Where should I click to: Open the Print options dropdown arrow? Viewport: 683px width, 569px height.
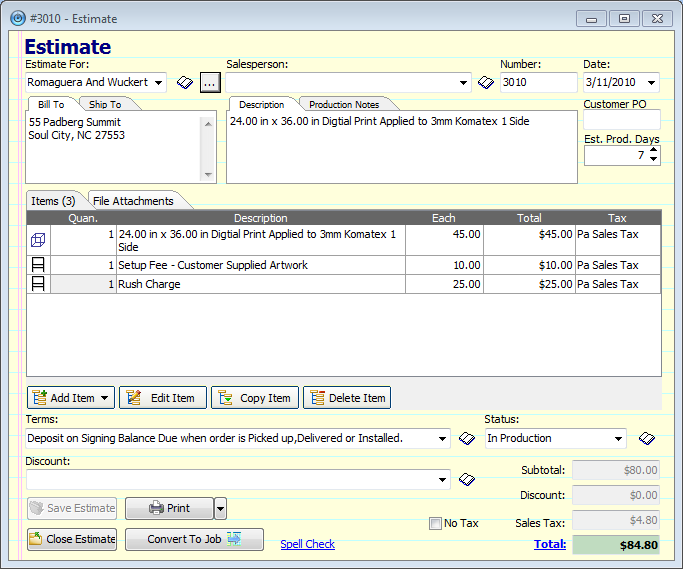pyautogui.click(x=220, y=508)
